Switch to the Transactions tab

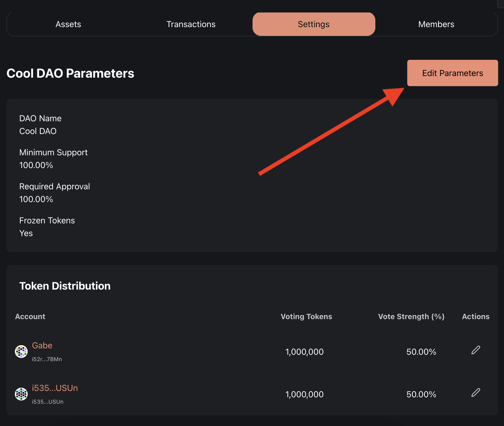(x=191, y=24)
